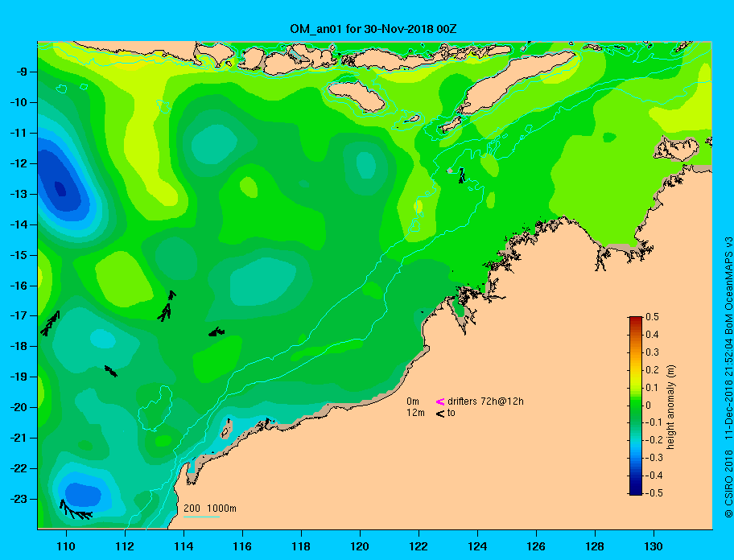Click the drifter track cluster near 23.5S 110.5E
The height and width of the screenshot is (560, 734).
(75, 510)
